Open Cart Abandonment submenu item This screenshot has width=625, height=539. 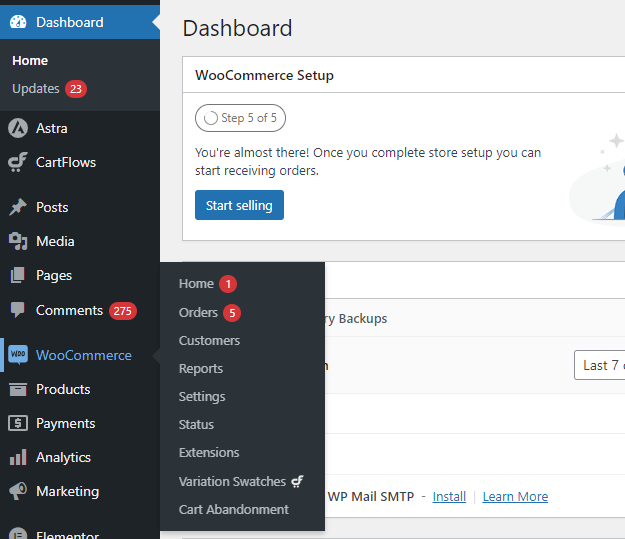pos(233,509)
